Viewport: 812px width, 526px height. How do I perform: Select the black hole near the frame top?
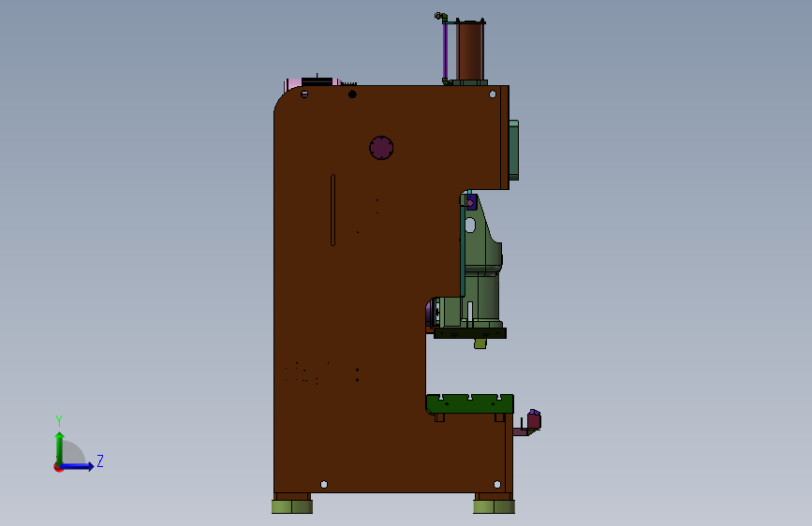tap(352, 95)
